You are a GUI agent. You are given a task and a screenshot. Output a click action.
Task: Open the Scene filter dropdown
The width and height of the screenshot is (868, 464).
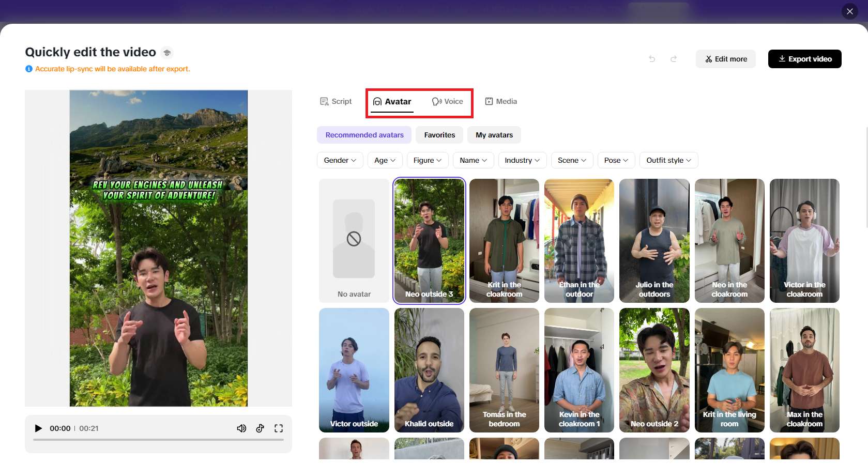click(572, 160)
